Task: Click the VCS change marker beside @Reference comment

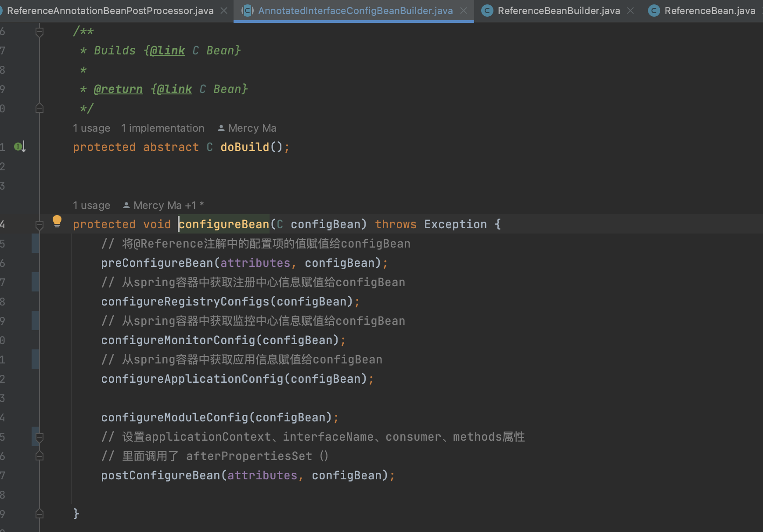Action: pos(35,244)
